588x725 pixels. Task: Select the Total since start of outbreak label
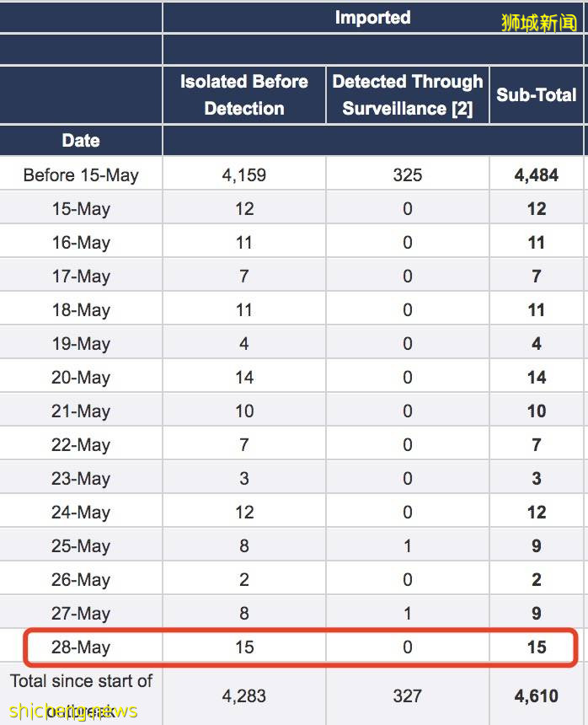pyautogui.click(x=81, y=695)
